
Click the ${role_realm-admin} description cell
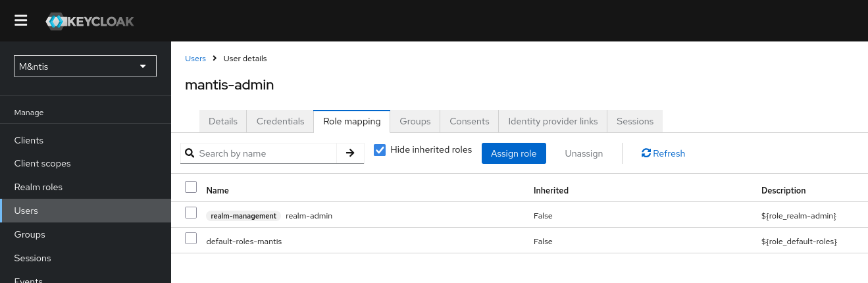pyautogui.click(x=799, y=216)
